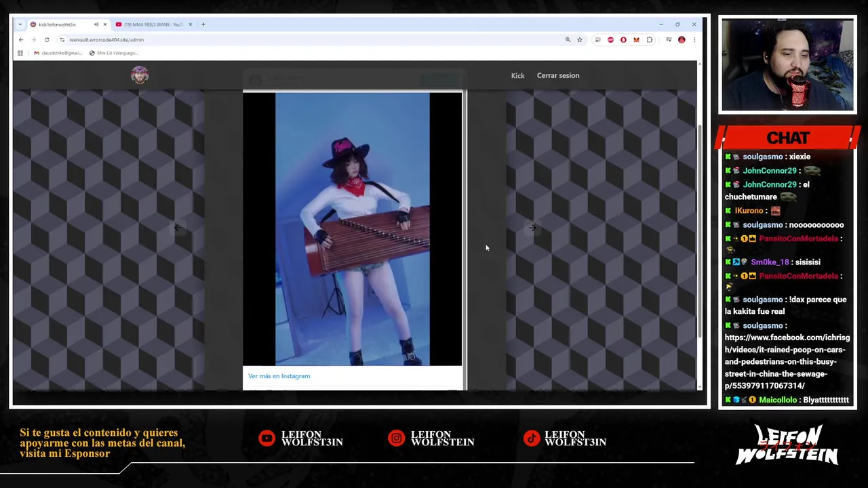Open site information icon in address bar

pyautogui.click(x=62, y=40)
